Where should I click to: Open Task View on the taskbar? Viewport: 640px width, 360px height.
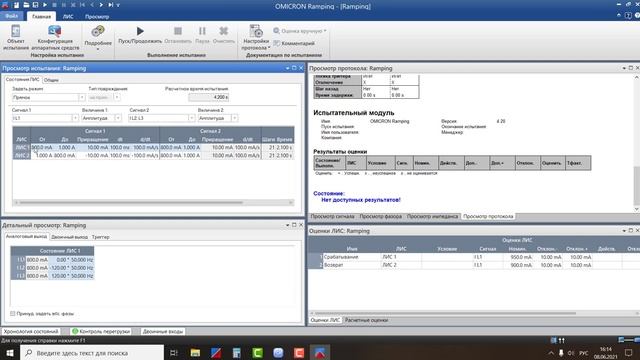coord(174,353)
